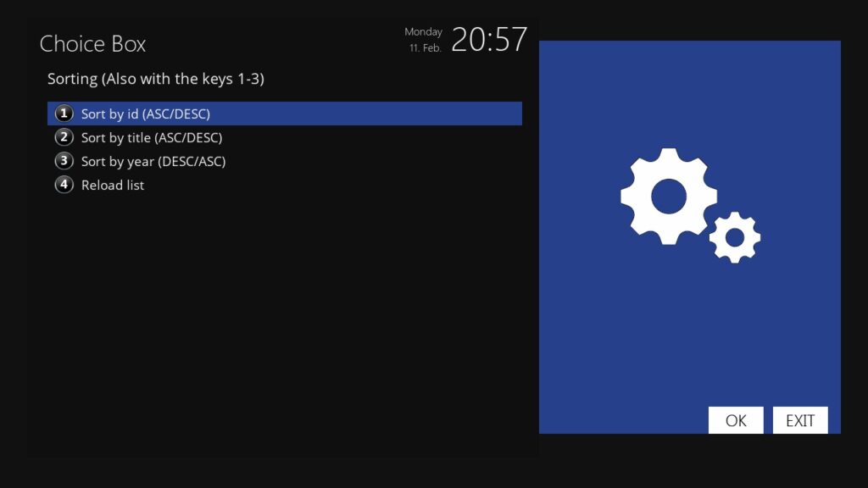Click the number 1 key badge
Viewport: 868px width, 488px height.
64,114
